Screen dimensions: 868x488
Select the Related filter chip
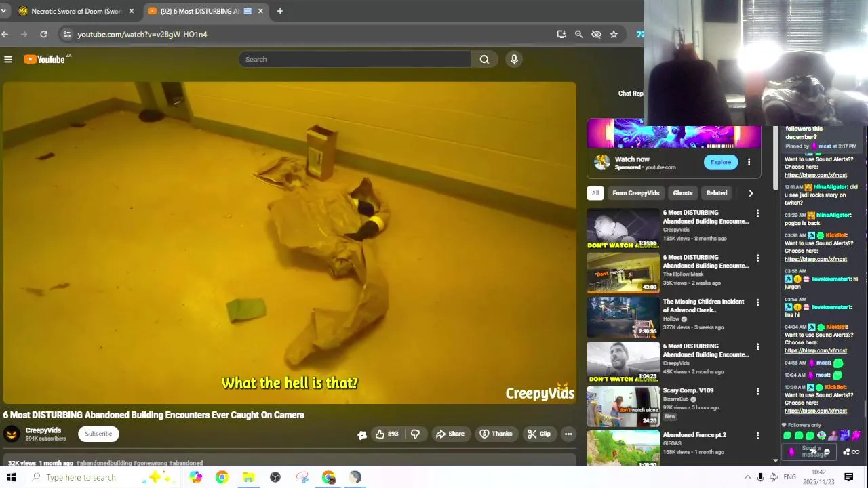tap(716, 193)
